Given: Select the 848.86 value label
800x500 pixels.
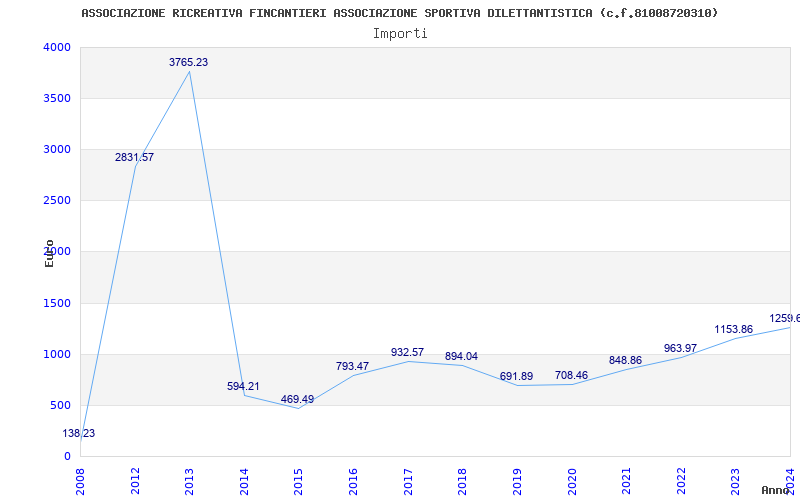Looking at the screenshot, I should [x=626, y=360].
